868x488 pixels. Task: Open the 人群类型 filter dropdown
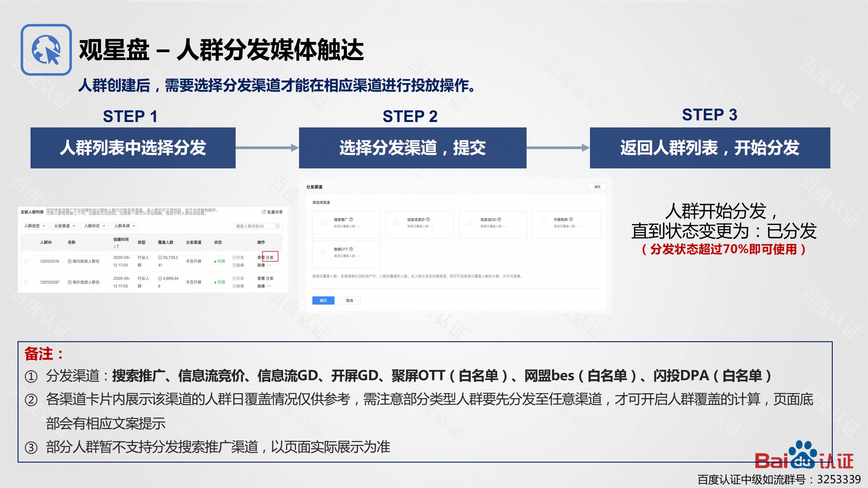(35, 226)
